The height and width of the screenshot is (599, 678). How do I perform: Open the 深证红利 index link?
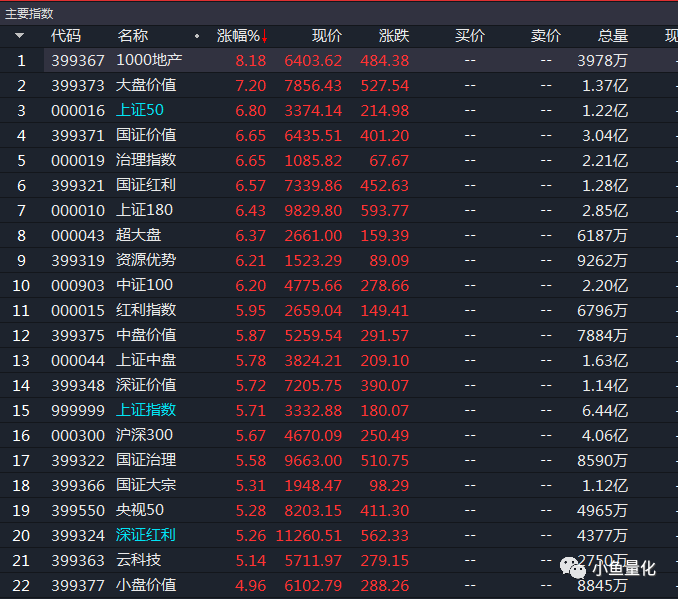(146, 535)
